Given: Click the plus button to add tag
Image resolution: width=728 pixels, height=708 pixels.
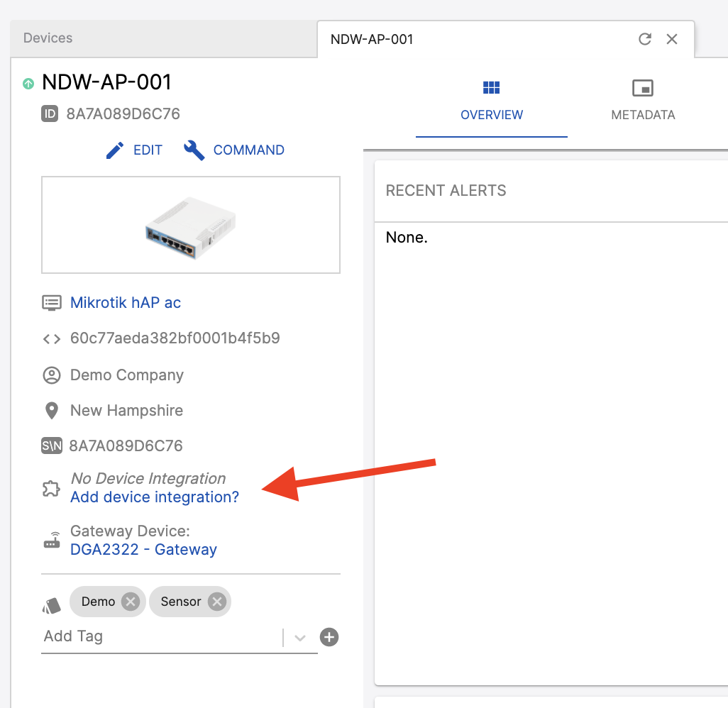Looking at the screenshot, I should point(329,637).
